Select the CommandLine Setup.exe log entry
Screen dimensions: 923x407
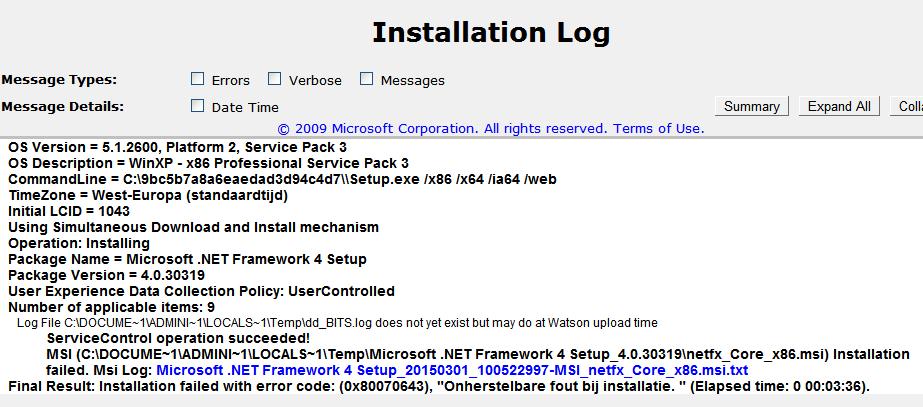tap(282, 179)
